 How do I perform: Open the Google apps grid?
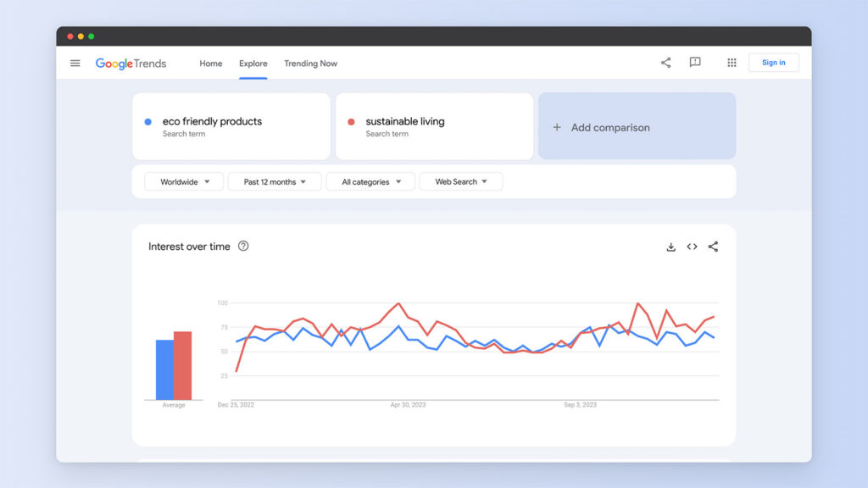coord(732,63)
